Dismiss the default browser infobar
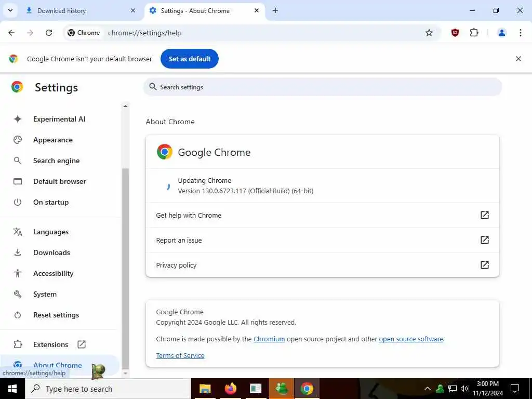 coord(518,59)
